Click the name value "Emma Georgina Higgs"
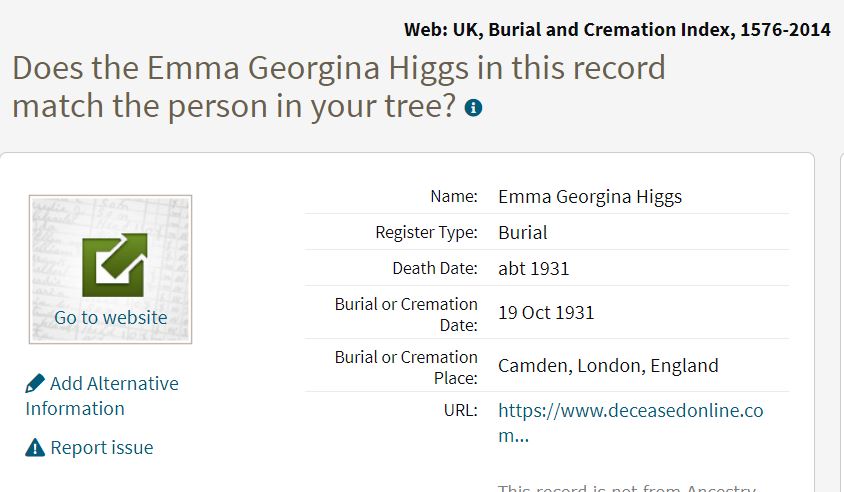The width and height of the screenshot is (844, 492). pos(590,196)
